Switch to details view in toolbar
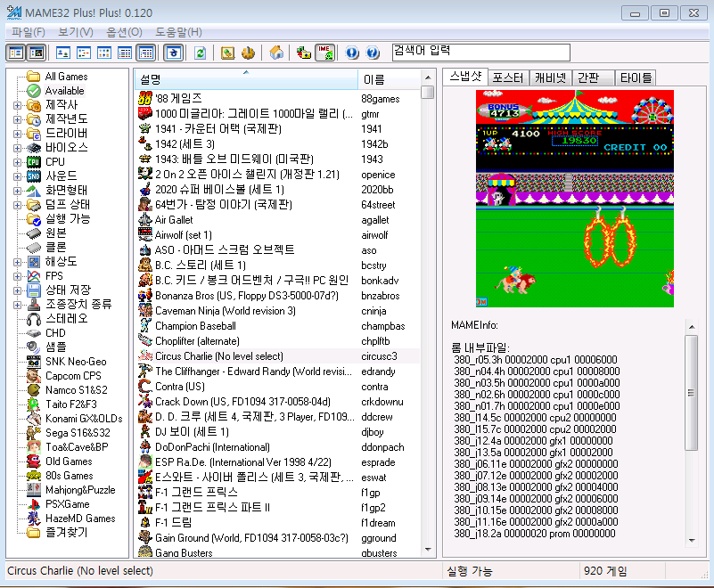This screenshot has width=714, height=588. [x=125, y=53]
